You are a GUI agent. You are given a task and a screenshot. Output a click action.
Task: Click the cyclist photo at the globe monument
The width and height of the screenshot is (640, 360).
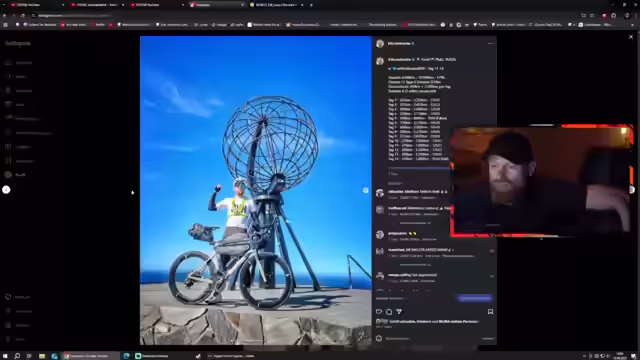pos(256,190)
